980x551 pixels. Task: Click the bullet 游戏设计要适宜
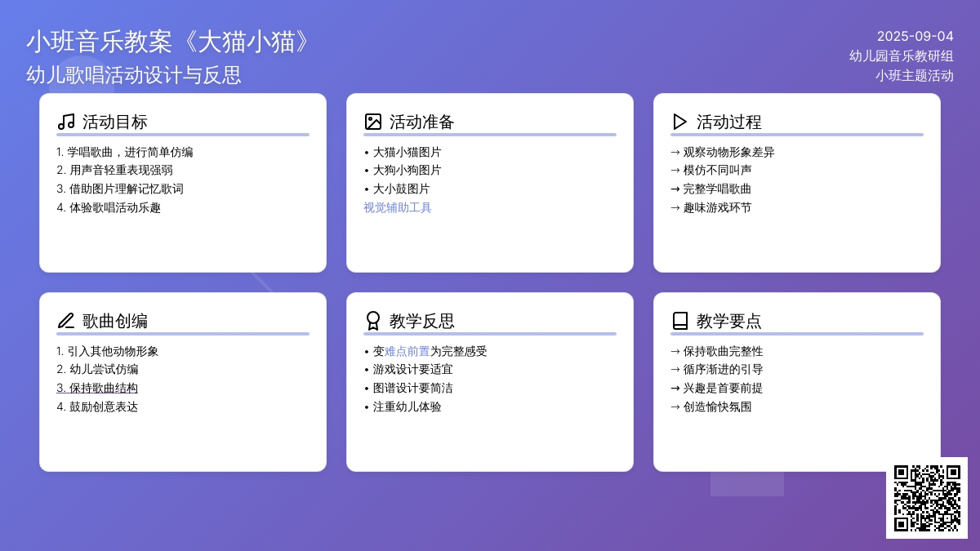408,369
